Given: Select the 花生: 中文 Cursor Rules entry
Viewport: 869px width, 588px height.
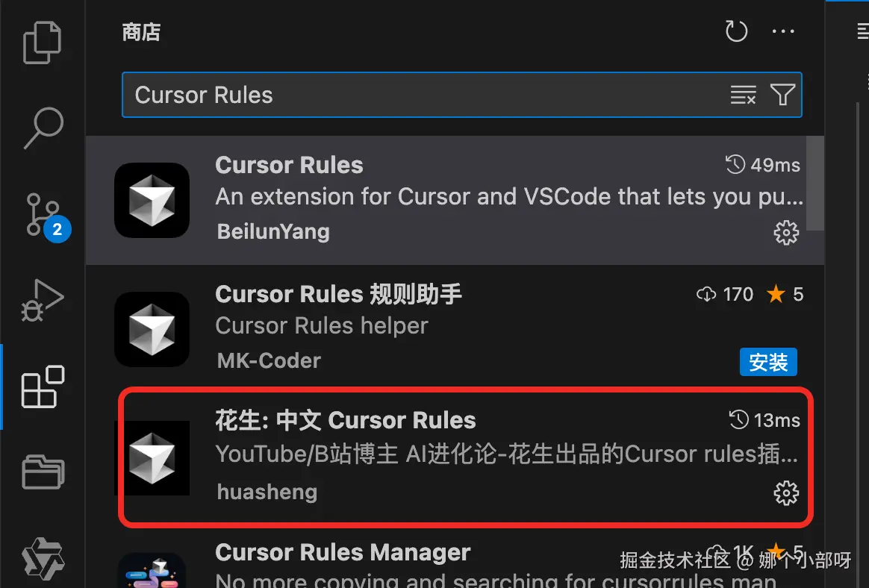Looking at the screenshot, I should (466, 457).
